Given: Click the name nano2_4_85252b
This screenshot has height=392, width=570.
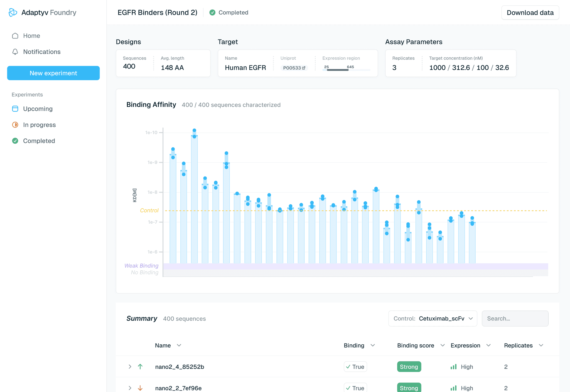Looking at the screenshot, I should click(x=180, y=367).
